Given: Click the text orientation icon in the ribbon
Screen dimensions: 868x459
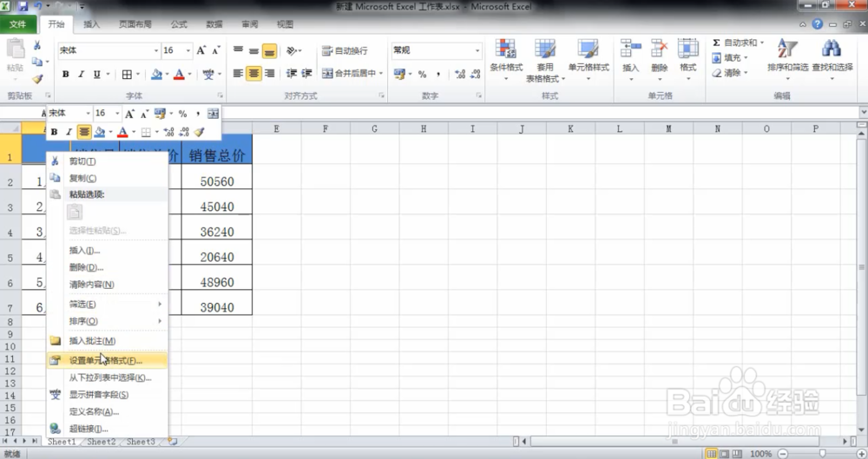Looking at the screenshot, I should [x=293, y=51].
